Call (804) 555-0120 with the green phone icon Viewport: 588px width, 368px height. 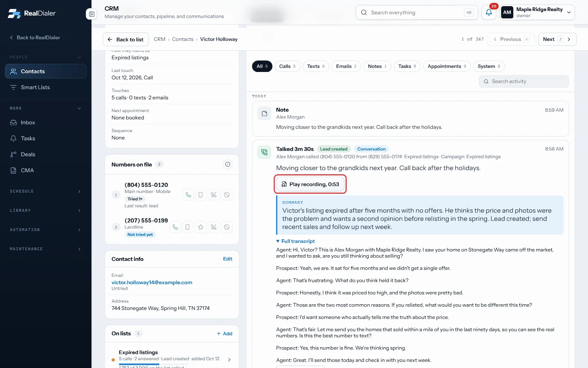click(x=188, y=195)
